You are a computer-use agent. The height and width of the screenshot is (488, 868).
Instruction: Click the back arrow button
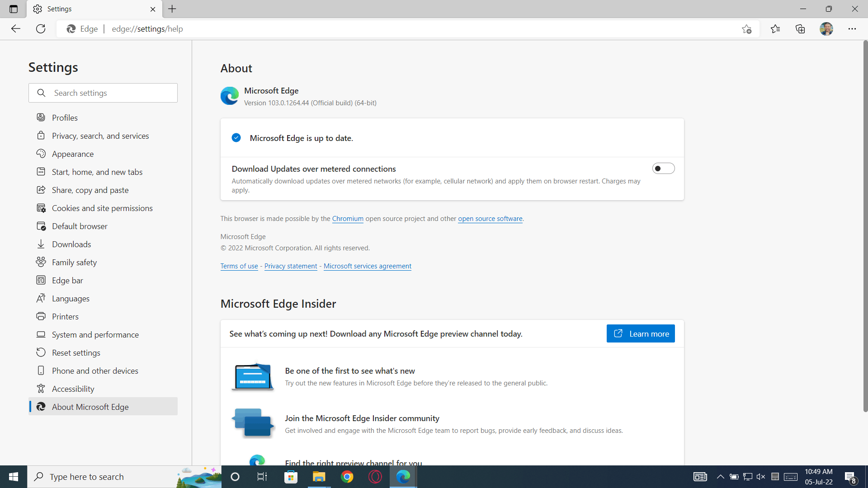tap(16, 29)
